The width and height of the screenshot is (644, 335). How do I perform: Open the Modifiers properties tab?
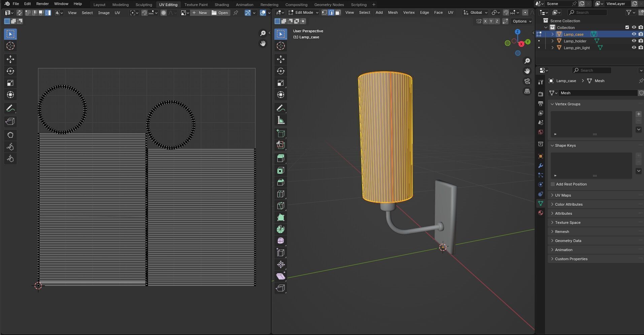[541, 166]
